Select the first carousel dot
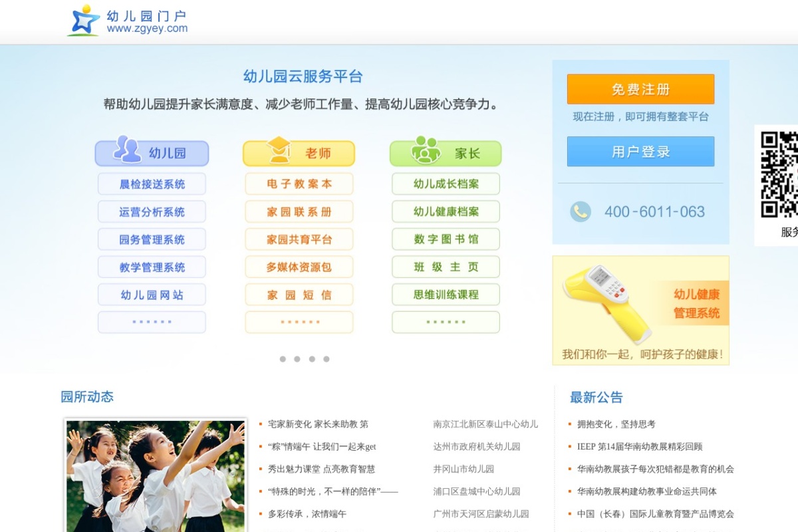 (283, 359)
